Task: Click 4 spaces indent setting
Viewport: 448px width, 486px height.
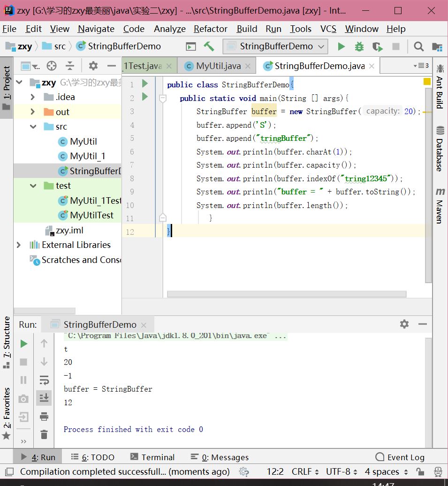Action: pos(387,472)
